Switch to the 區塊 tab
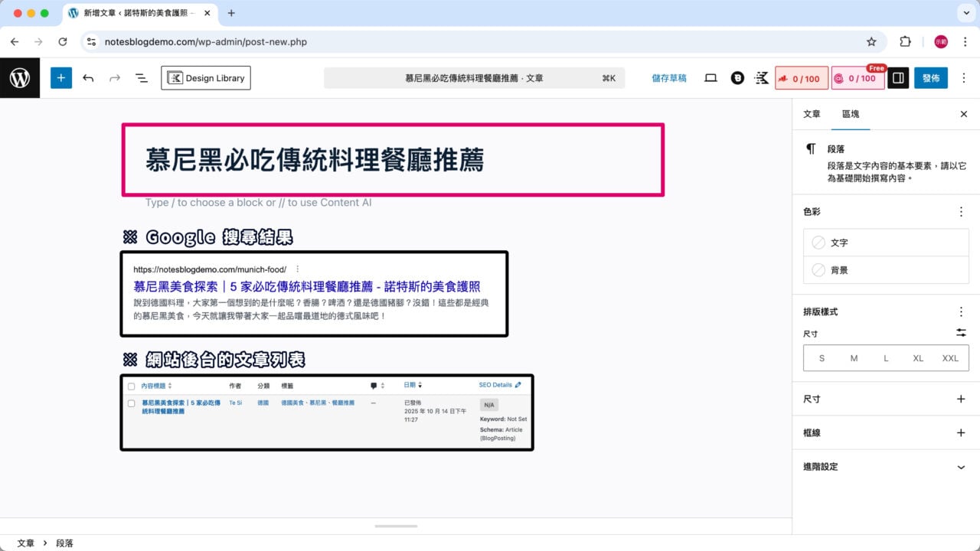This screenshot has width=980, height=551. (851, 113)
